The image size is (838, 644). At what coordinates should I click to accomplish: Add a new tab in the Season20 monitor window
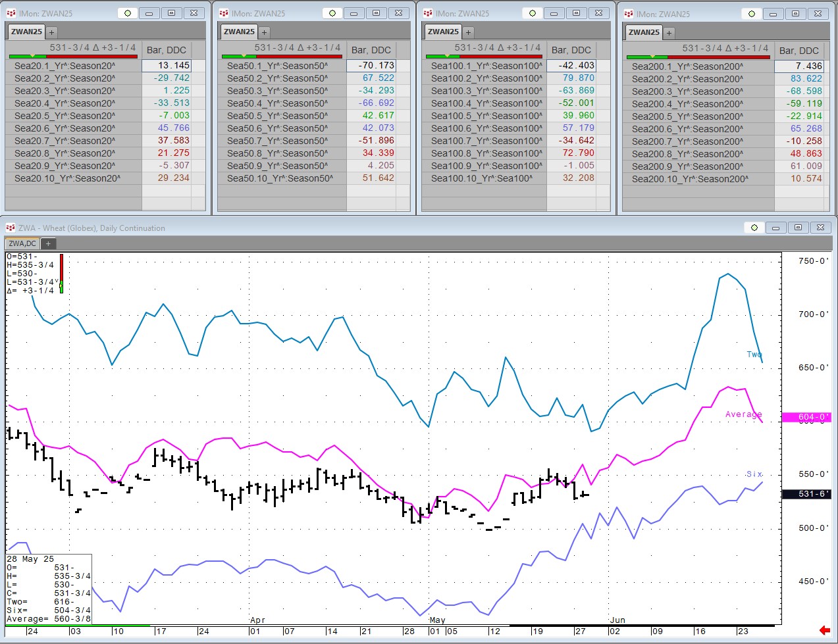(51, 32)
